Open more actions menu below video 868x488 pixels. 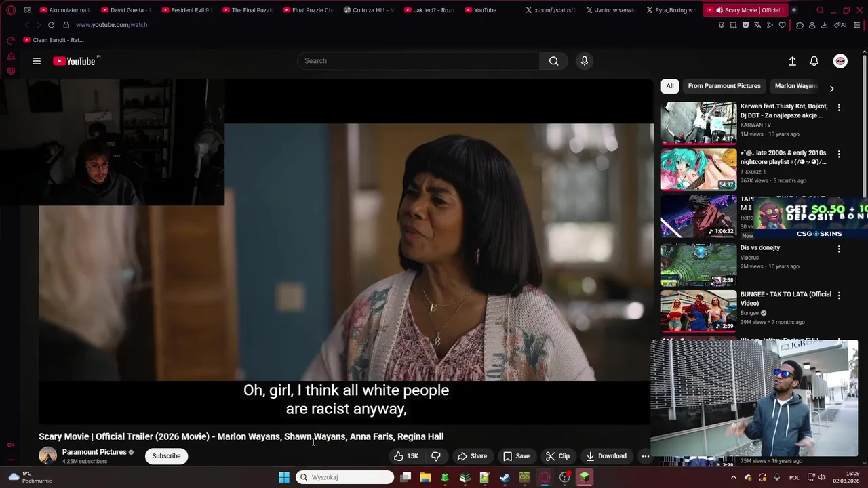click(645, 456)
